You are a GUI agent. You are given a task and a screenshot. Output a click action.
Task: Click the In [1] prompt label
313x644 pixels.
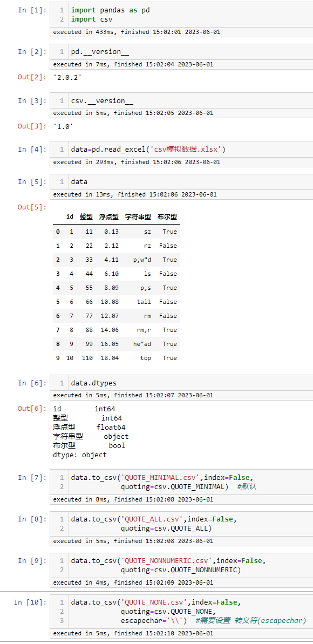(32, 10)
